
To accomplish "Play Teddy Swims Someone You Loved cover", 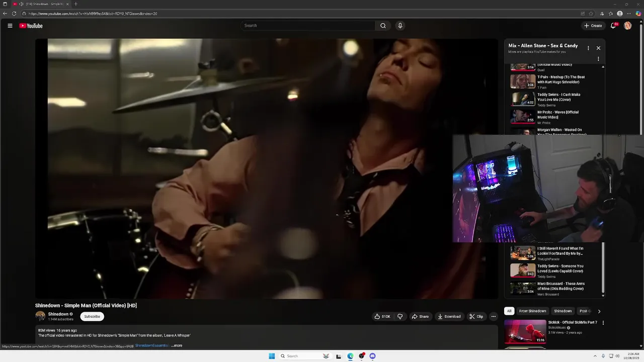I will click(x=553, y=271).
